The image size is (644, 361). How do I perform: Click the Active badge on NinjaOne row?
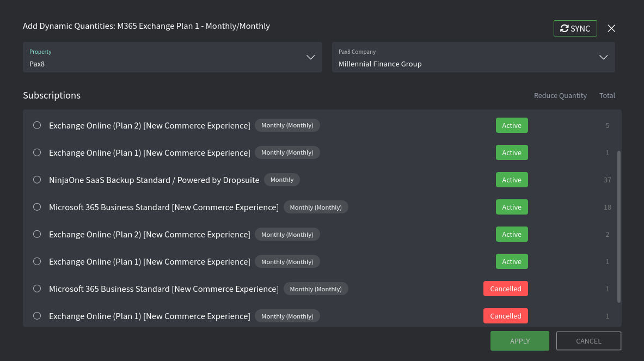pos(512,180)
